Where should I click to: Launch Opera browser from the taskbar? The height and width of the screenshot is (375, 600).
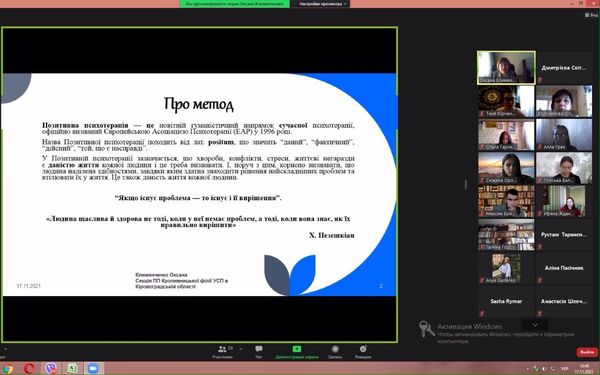29,368
